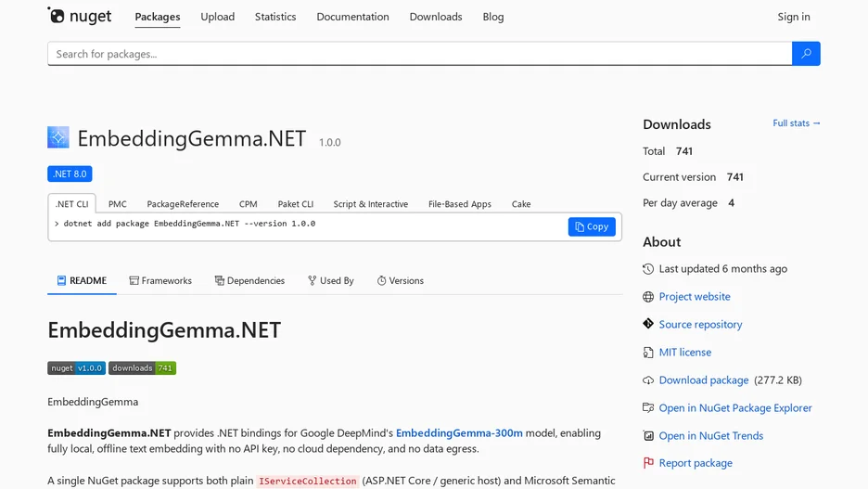Go to the Upload page
The width and height of the screenshot is (868, 489).
click(x=218, y=17)
